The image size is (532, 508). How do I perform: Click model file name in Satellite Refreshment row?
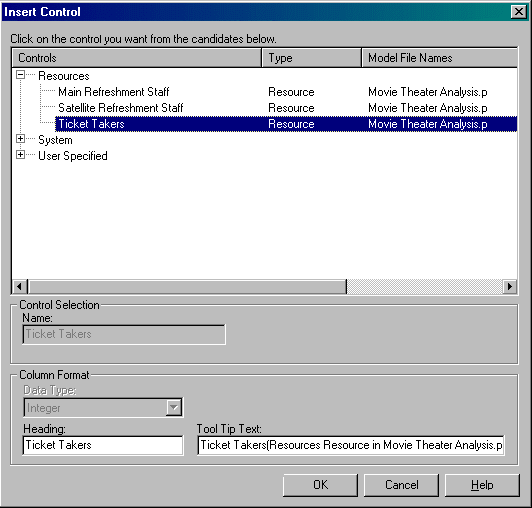point(428,108)
